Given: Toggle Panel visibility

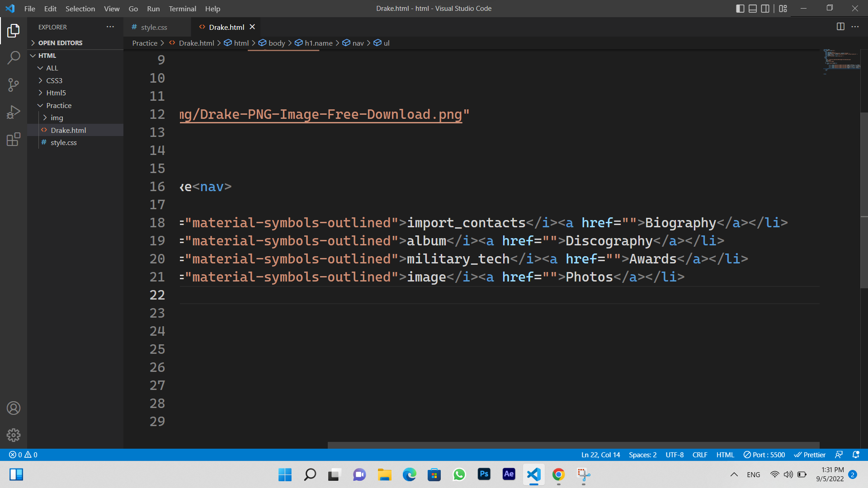Looking at the screenshot, I should pyautogui.click(x=753, y=9).
